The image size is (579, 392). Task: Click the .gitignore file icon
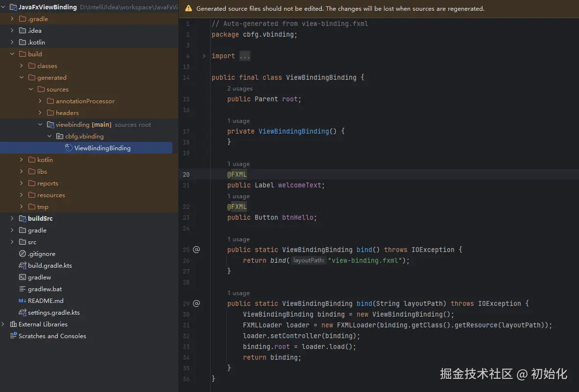coord(23,254)
